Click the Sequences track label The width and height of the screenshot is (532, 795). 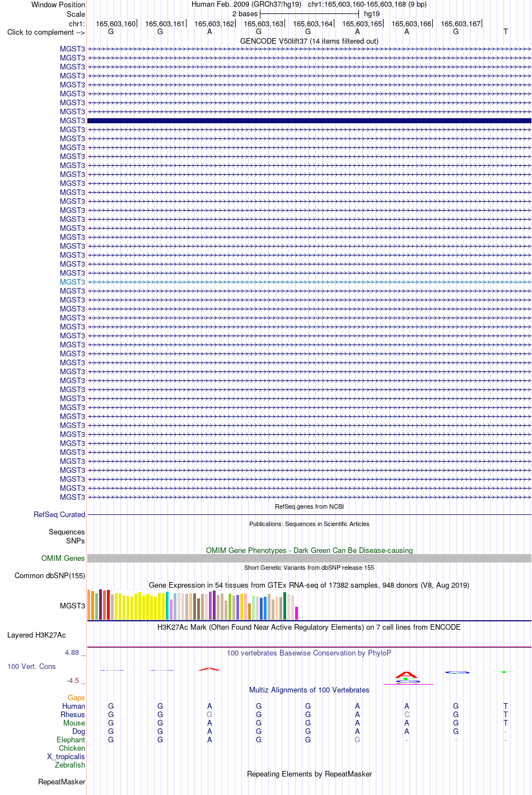click(67, 532)
